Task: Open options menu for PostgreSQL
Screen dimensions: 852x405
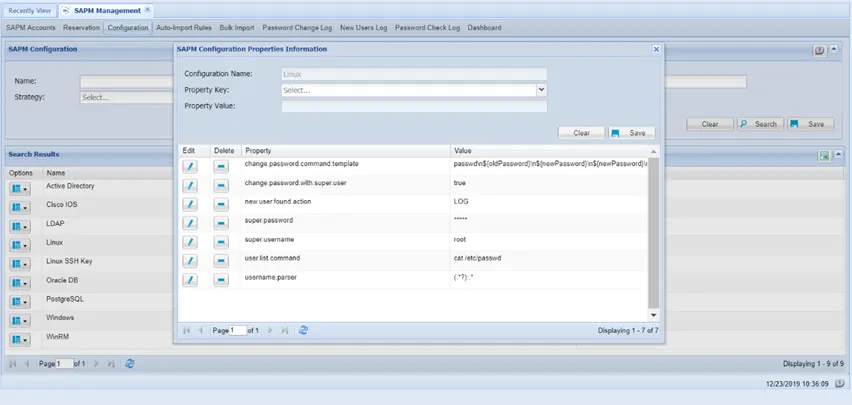Action: (20, 302)
